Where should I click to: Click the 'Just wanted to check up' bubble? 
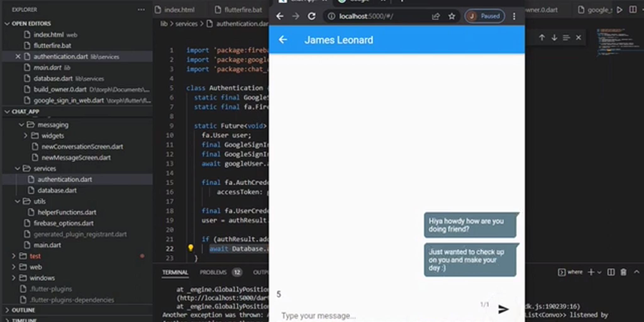coord(470,260)
